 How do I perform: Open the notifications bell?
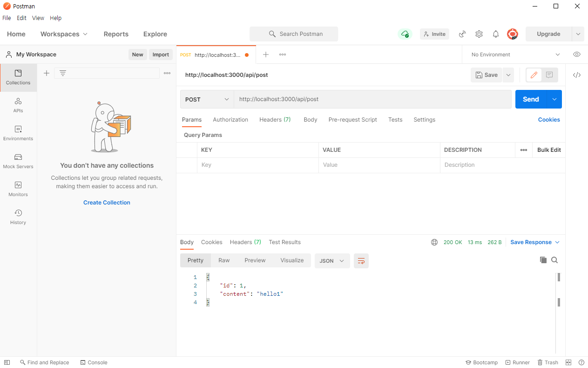[x=496, y=34]
